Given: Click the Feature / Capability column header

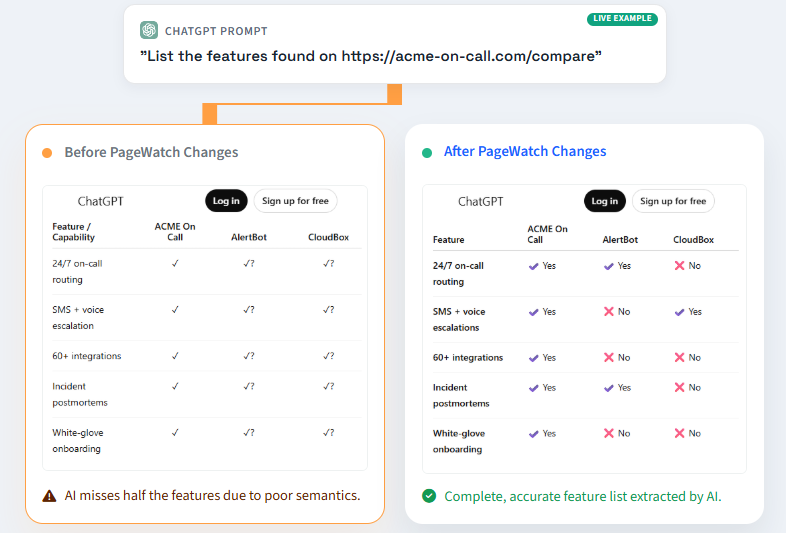Looking at the screenshot, I should point(74,232).
